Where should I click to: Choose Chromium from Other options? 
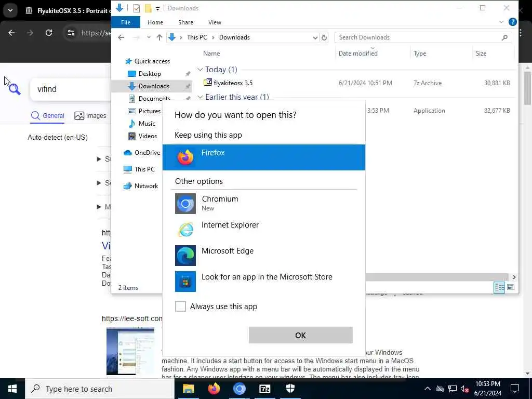coord(263,203)
